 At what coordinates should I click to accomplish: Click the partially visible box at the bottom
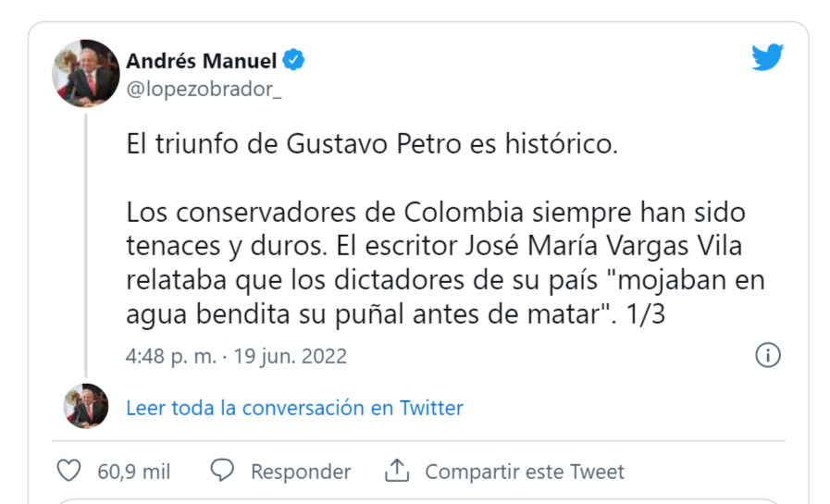416,500
